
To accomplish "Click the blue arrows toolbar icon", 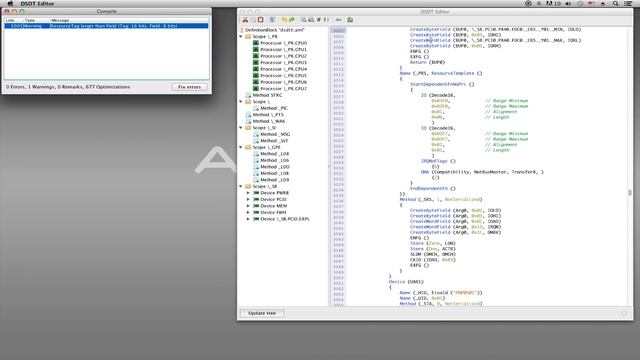I will [338, 20].
